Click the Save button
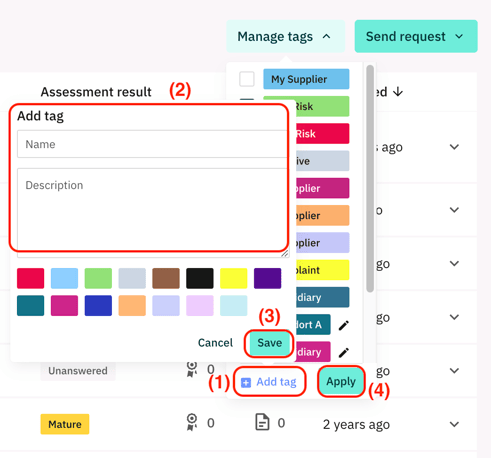Screen dimensions: 491x458 pos(269,343)
